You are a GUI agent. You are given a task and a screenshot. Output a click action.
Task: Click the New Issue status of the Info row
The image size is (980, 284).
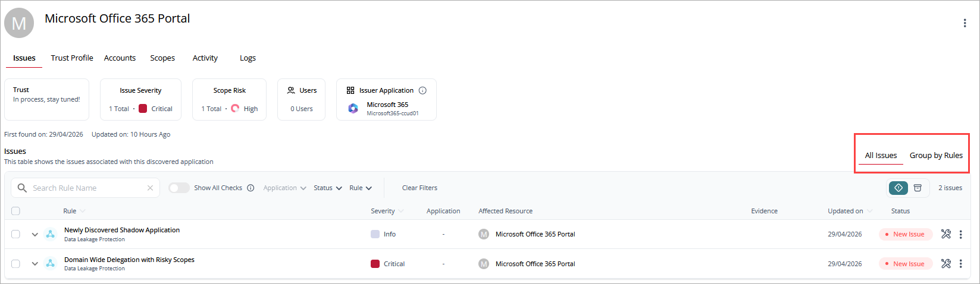click(906, 234)
